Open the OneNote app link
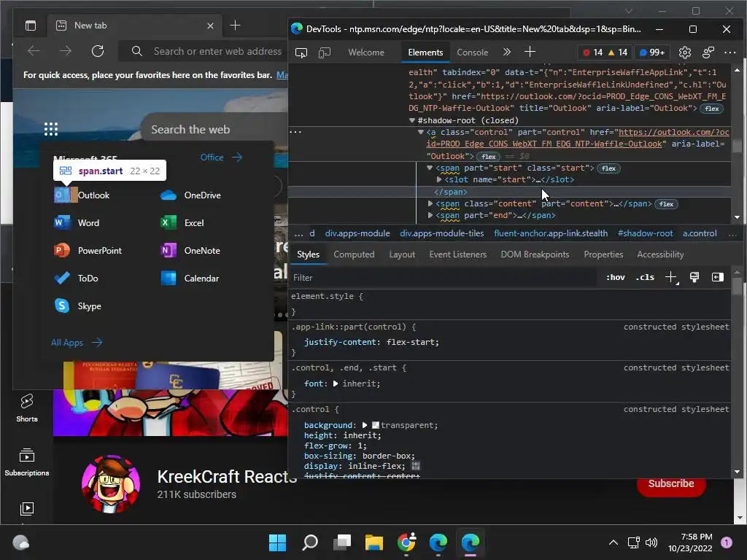Viewport: 747px width, 560px height. tap(190, 251)
